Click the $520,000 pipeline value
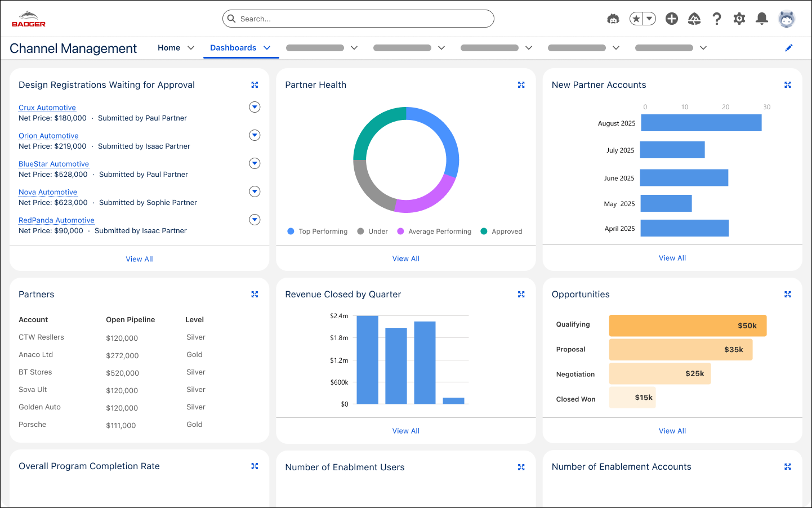The height and width of the screenshot is (508, 812). pyautogui.click(x=122, y=373)
